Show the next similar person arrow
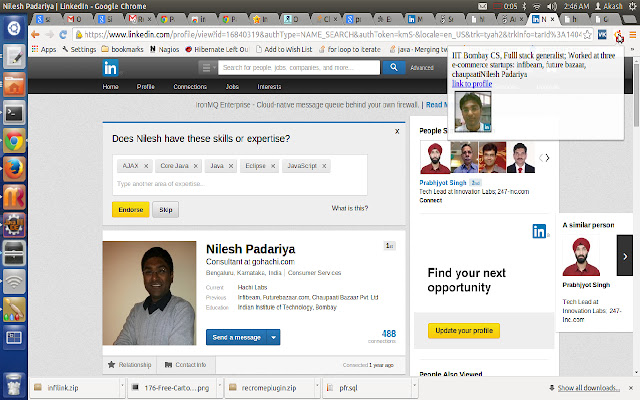 (624, 256)
